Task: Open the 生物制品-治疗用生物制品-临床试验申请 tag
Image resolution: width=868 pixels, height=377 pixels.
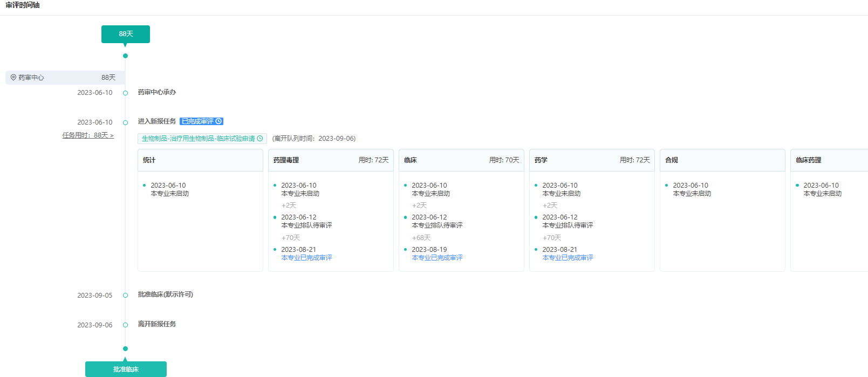Action: click(x=198, y=139)
